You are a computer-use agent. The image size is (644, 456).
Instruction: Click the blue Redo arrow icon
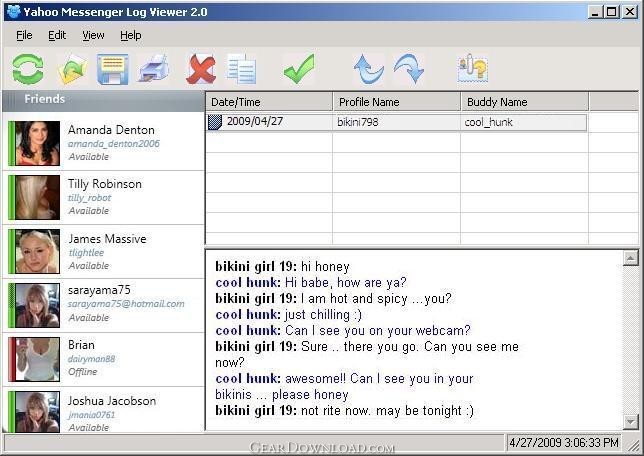(409, 69)
